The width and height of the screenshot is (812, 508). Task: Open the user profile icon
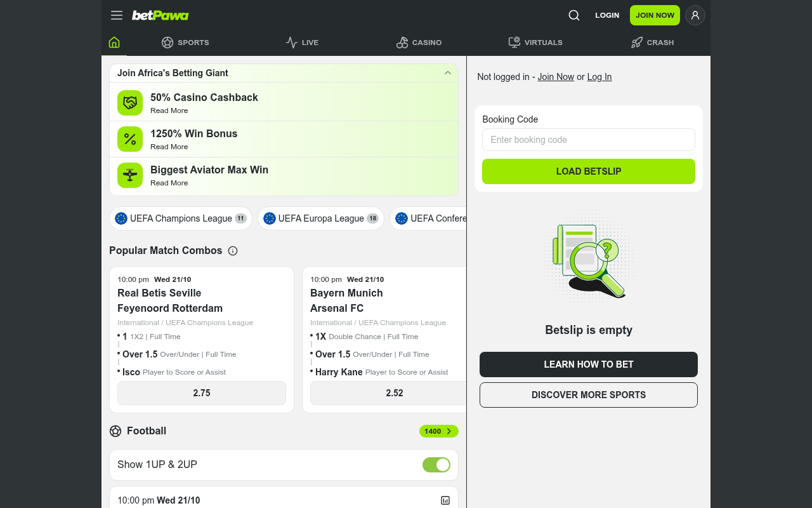click(x=695, y=15)
